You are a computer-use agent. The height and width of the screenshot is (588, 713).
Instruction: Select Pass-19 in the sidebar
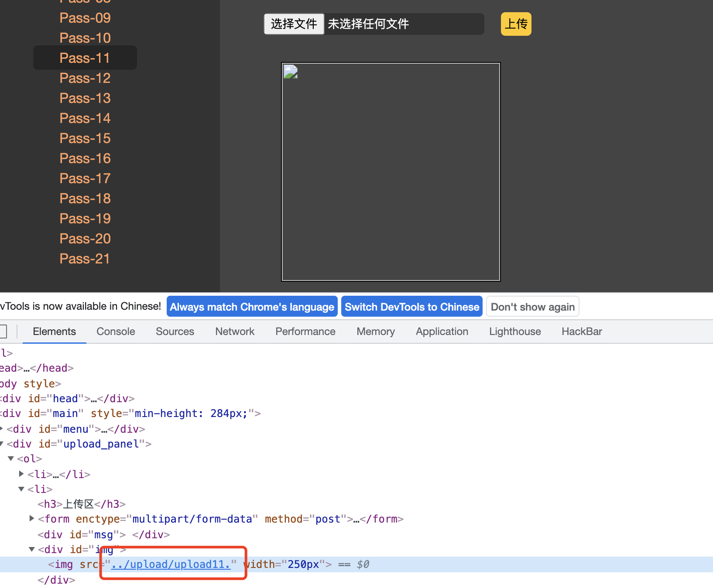click(85, 219)
